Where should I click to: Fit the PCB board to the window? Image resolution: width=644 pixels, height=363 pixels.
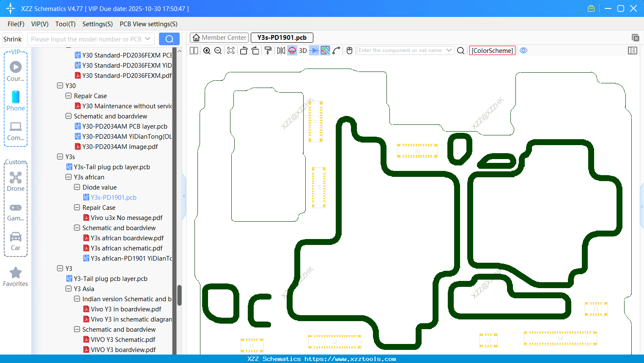231,51
